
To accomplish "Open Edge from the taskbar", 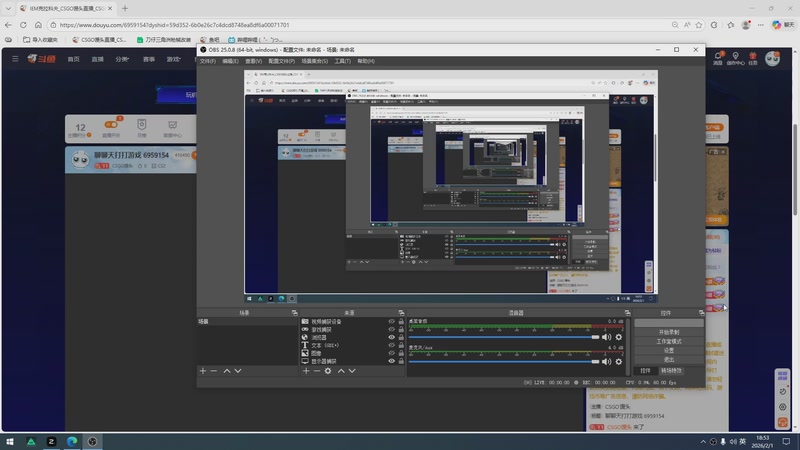I will click(x=72, y=441).
